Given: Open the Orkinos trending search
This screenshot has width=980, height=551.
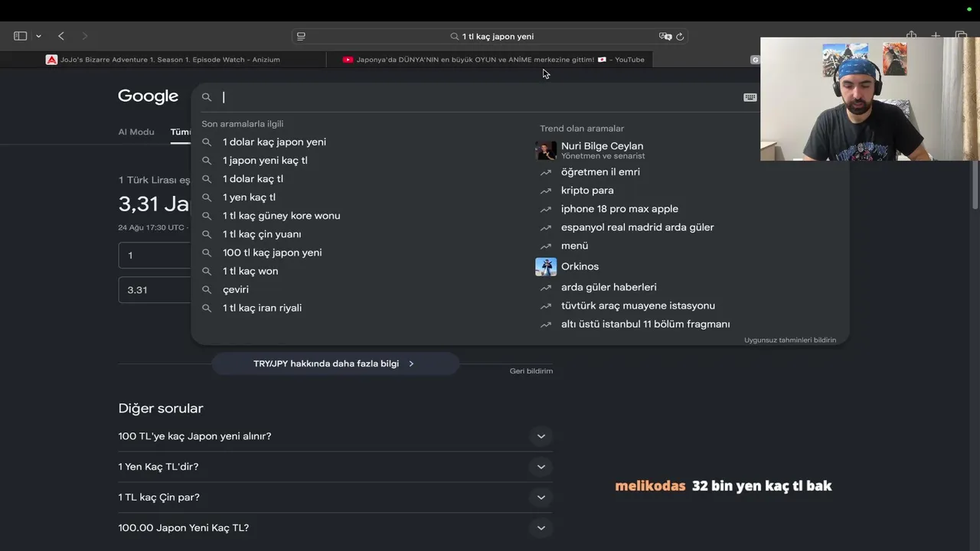Looking at the screenshot, I should 580,266.
